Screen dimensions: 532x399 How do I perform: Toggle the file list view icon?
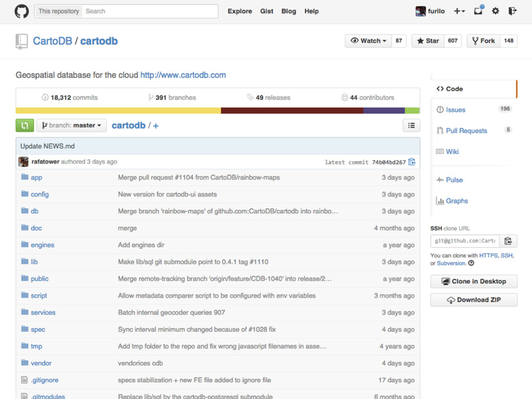(x=411, y=126)
